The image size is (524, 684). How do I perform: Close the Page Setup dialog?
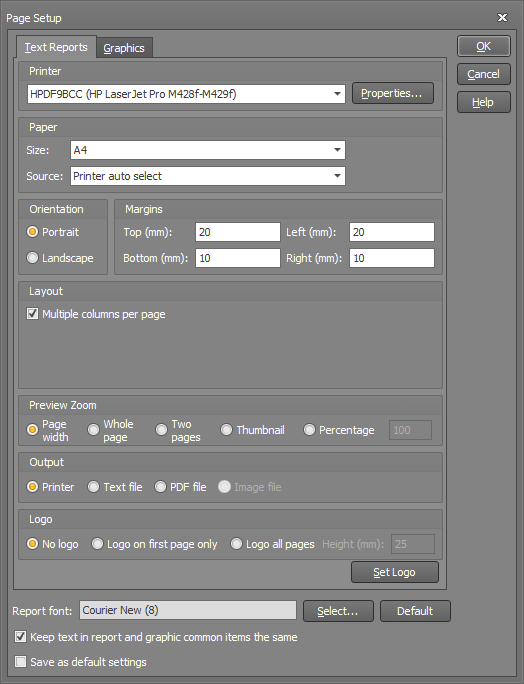point(503,17)
